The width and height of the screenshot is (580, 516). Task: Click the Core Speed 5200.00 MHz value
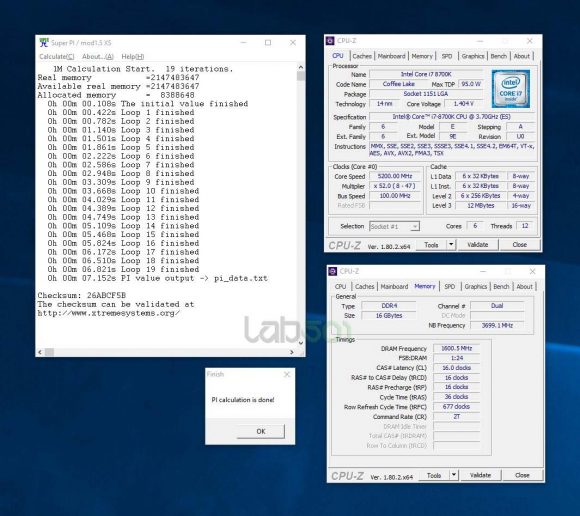395,176
